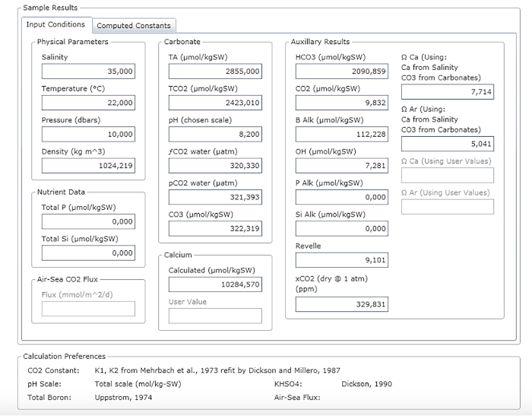
Task: Select the HCO3 (µmol/kgSW) result field
Action: (x=342, y=71)
